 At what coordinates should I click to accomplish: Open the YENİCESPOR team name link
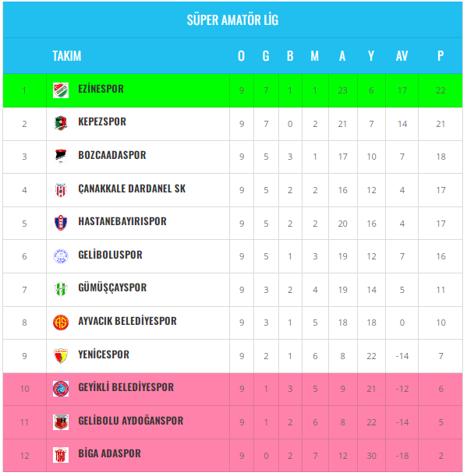pos(104,354)
